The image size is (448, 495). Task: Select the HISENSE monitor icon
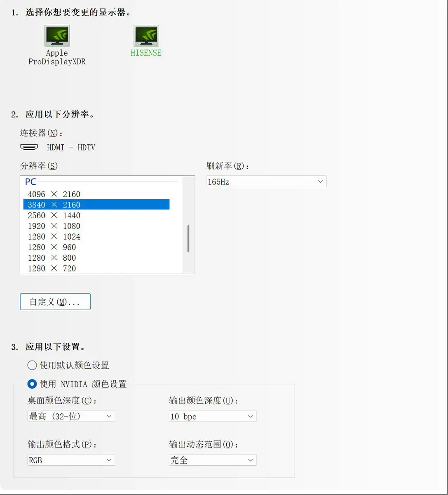(x=146, y=35)
